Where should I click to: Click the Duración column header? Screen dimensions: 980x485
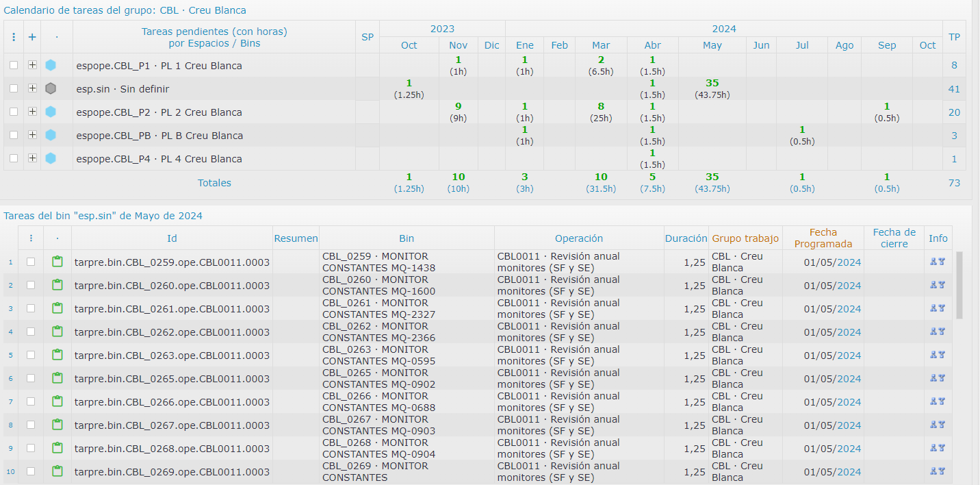tap(686, 238)
